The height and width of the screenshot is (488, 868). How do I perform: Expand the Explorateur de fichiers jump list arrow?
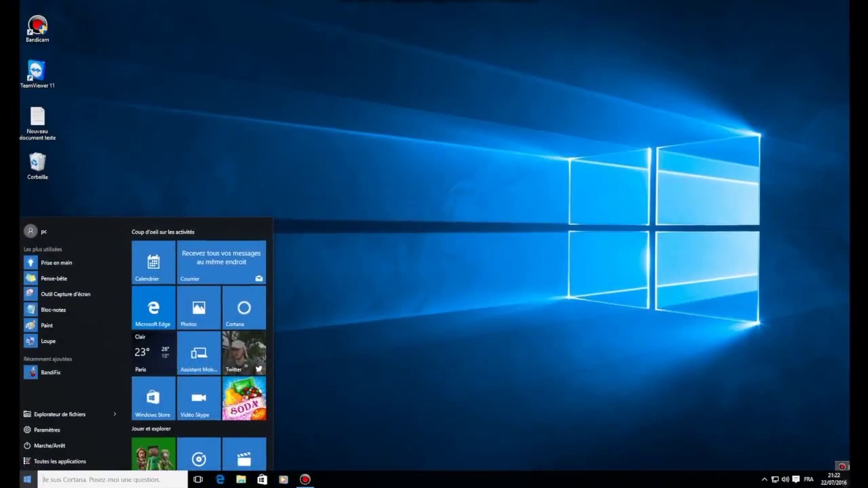115,414
